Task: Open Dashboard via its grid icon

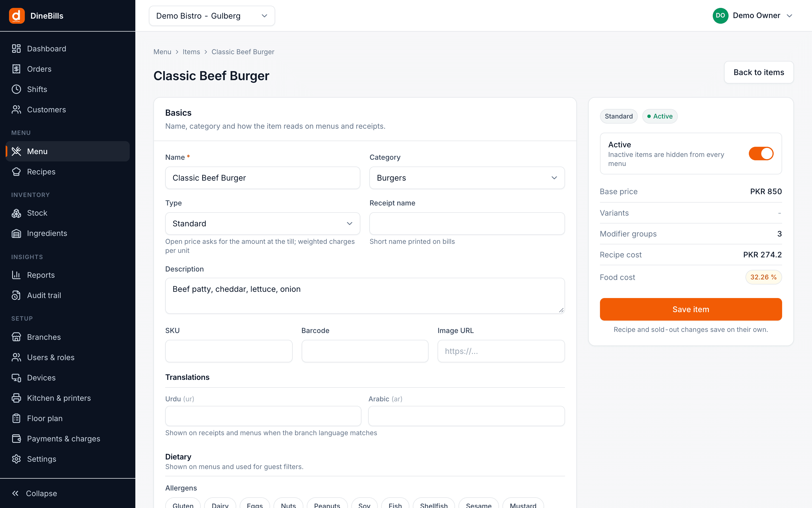Action: click(16, 49)
